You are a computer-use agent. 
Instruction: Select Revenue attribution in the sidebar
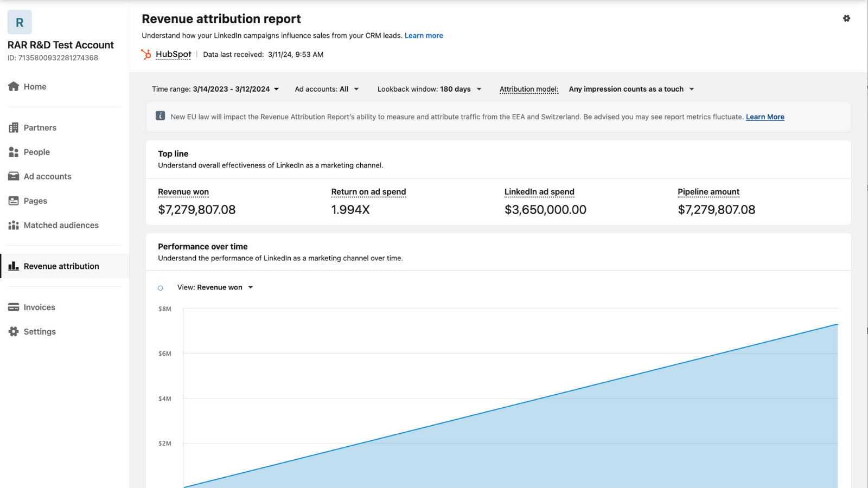click(61, 266)
